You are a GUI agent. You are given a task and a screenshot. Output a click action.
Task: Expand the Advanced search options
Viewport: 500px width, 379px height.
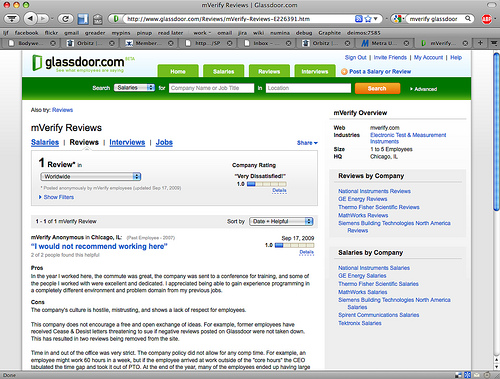pos(423,89)
